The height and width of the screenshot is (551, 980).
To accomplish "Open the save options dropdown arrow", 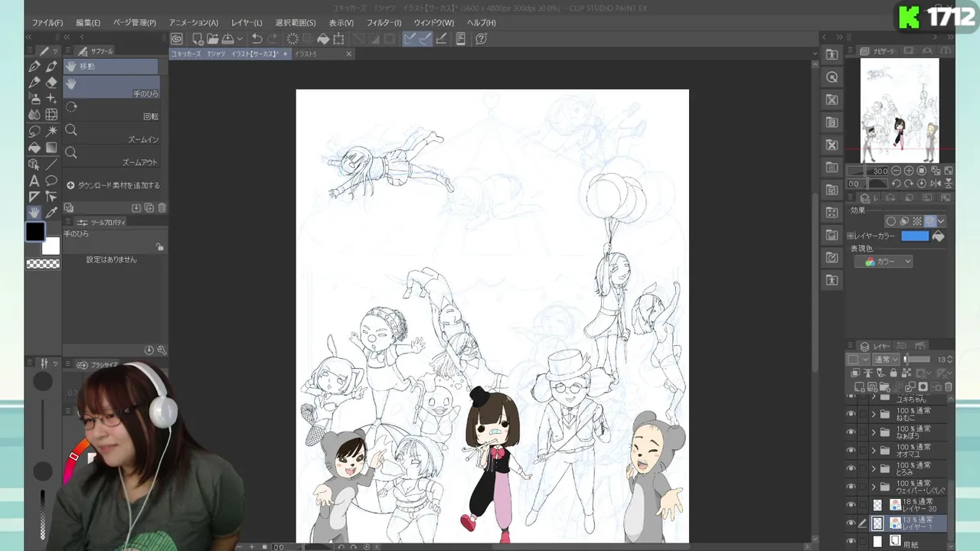I will (x=240, y=38).
